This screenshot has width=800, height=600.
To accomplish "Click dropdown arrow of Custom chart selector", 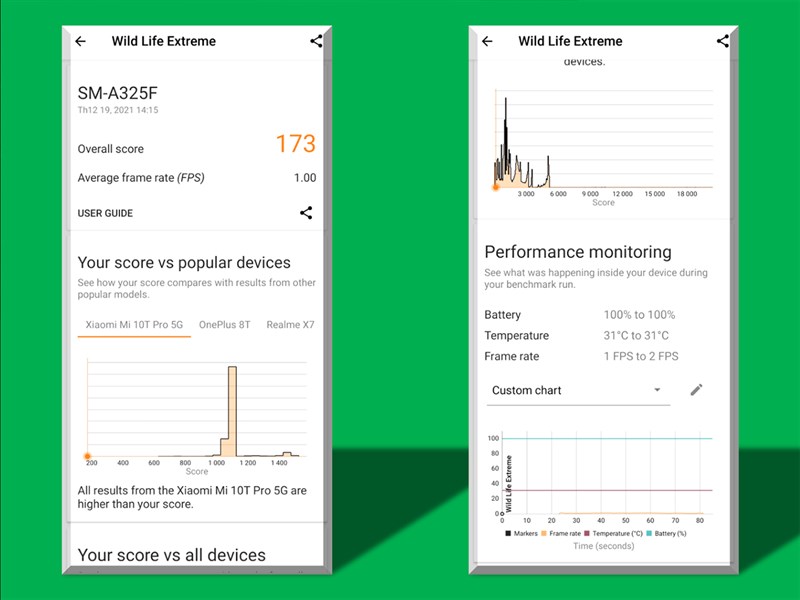I will pos(657,390).
